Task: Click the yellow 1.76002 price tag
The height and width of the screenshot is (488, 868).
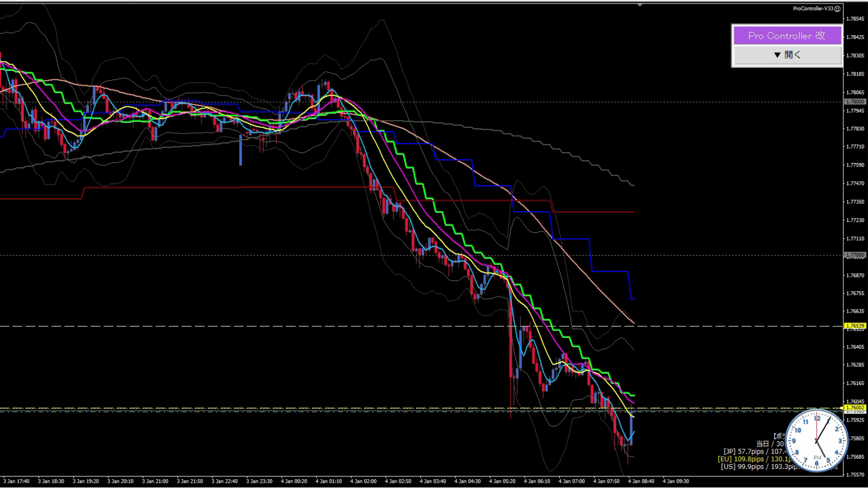Action: point(855,408)
